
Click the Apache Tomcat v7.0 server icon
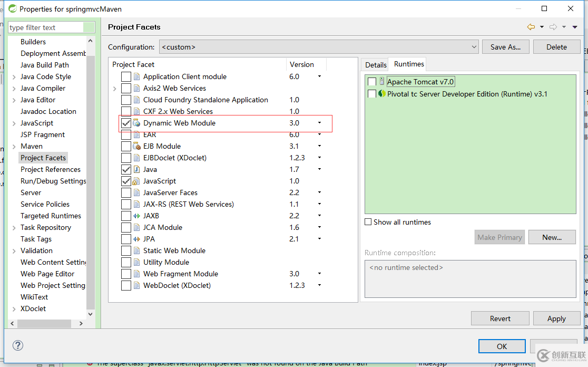click(382, 81)
